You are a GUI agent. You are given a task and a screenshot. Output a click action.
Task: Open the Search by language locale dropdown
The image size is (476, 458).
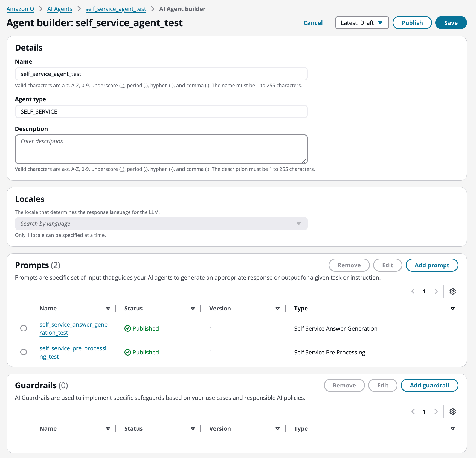coord(161,224)
